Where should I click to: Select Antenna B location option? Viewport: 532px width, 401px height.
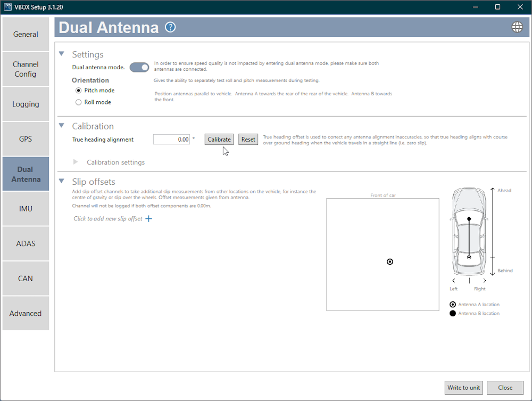click(x=453, y=313)
